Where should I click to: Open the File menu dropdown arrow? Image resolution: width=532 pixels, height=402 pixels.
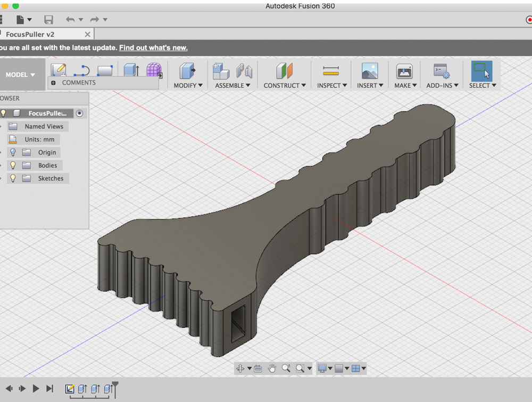tap(29, 20)
